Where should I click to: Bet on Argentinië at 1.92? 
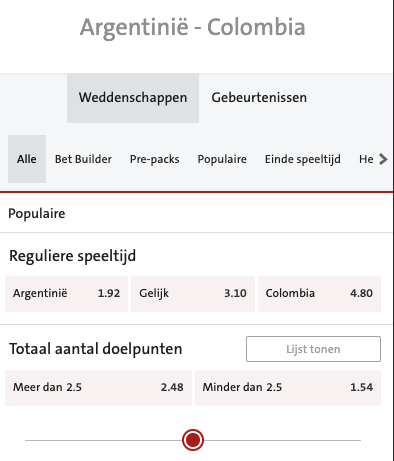[66, 294]
